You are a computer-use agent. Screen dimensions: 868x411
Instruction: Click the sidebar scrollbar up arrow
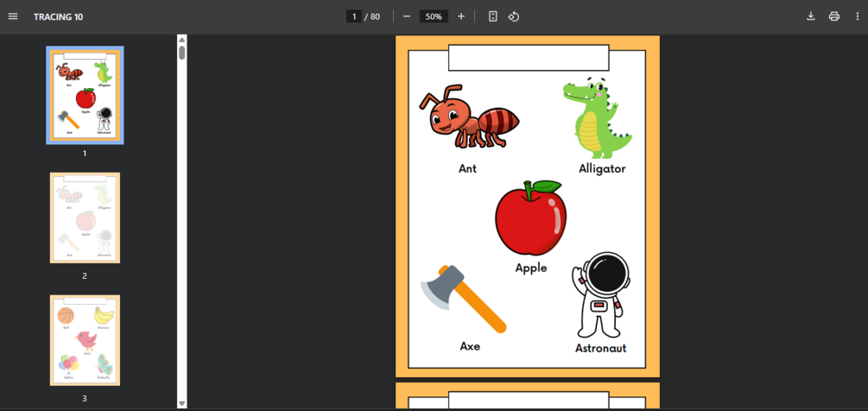coord(182,40)
